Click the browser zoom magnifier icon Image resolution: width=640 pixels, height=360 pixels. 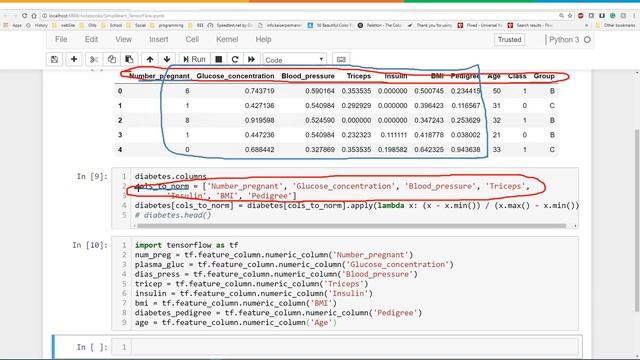[561, 16]
